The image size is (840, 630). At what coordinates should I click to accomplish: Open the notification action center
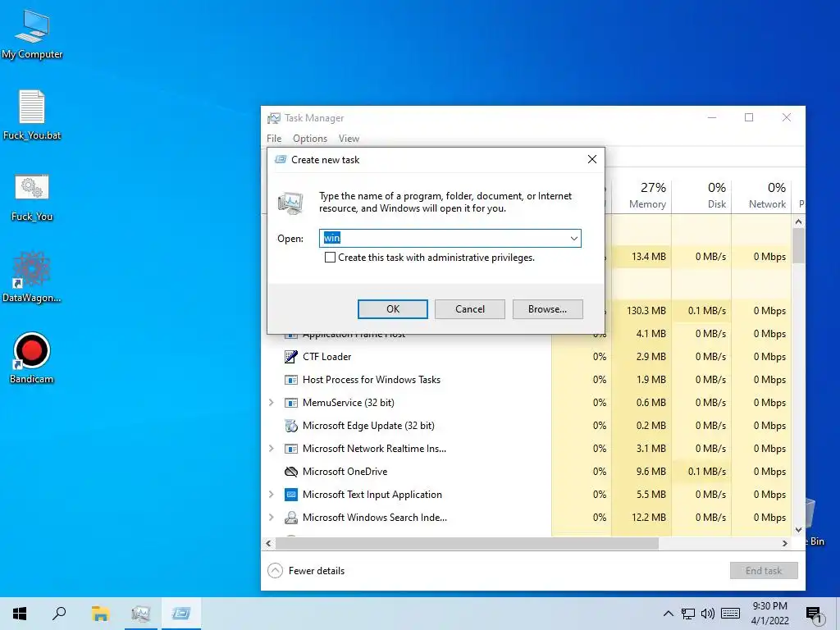pos(814,615)
